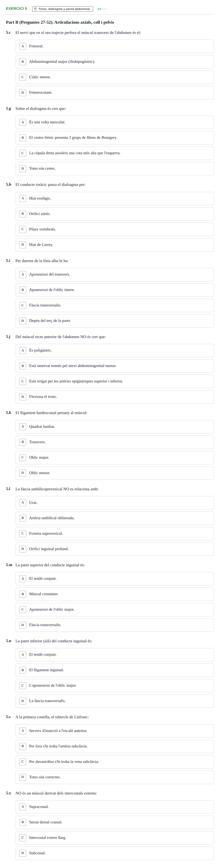The image size is (220, 868).
Task: Pick letter C badge for cúpula dreta option
Action: [23, 153]
